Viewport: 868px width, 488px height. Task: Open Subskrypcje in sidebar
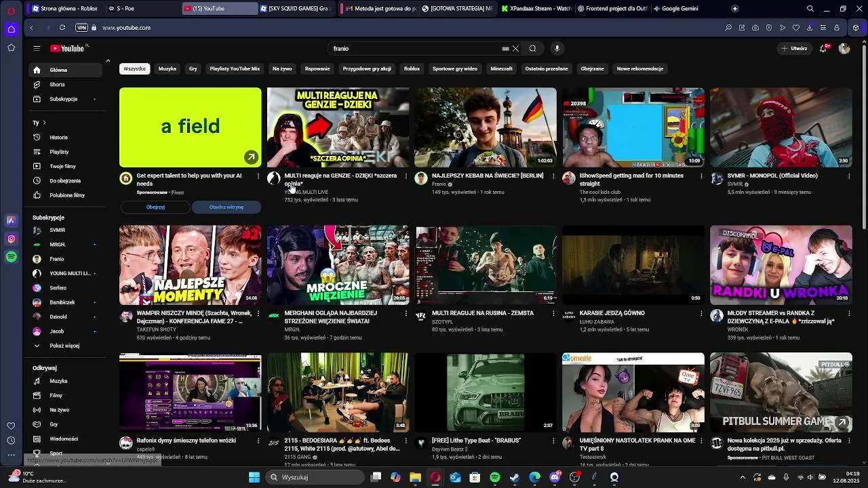coord(65,99)
